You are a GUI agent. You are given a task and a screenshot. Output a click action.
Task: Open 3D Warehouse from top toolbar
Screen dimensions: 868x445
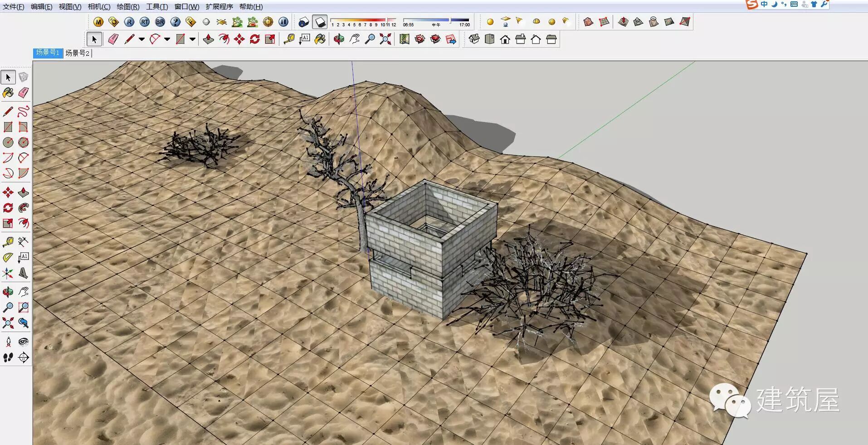click(x=420, y=39)
